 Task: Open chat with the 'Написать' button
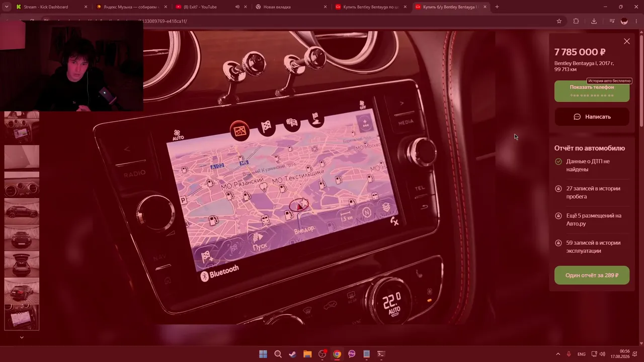click(592, 117)
